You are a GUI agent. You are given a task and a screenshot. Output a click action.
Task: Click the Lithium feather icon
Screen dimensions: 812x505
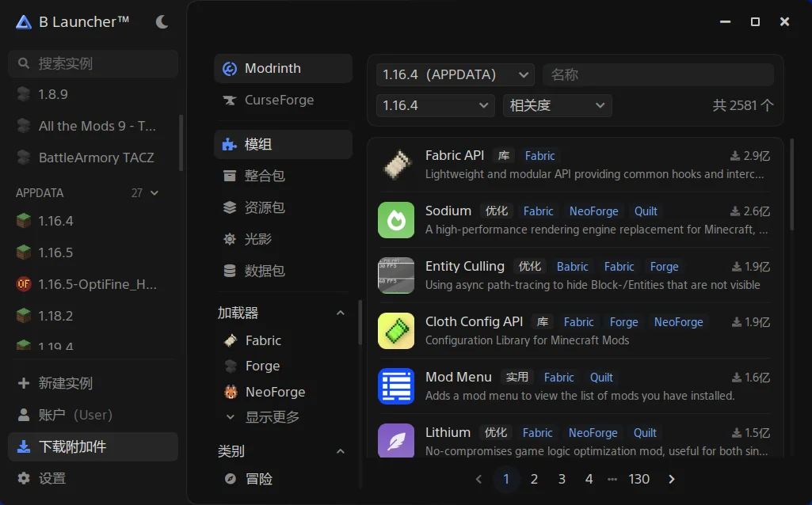pos(396,440)
